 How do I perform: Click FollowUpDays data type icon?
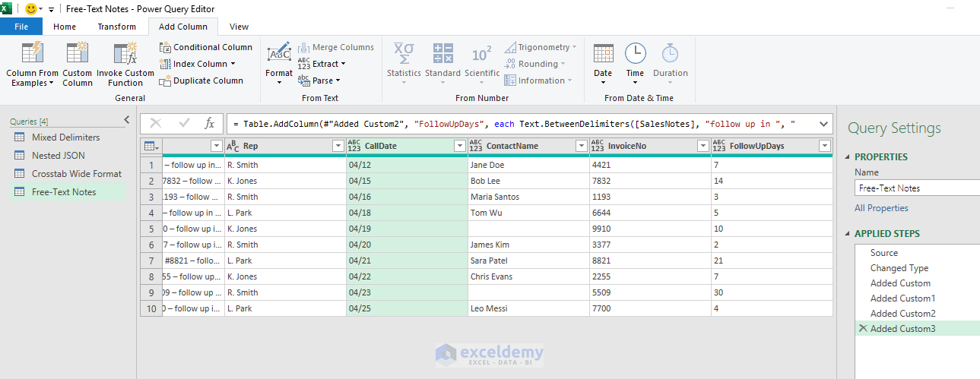719,146
